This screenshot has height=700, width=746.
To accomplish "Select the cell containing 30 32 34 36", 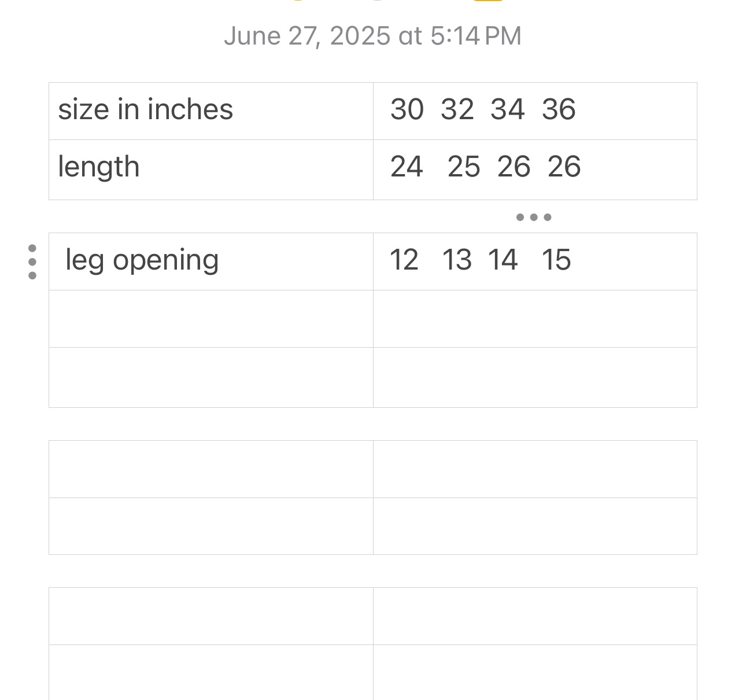I will click(x=534, y=110).
